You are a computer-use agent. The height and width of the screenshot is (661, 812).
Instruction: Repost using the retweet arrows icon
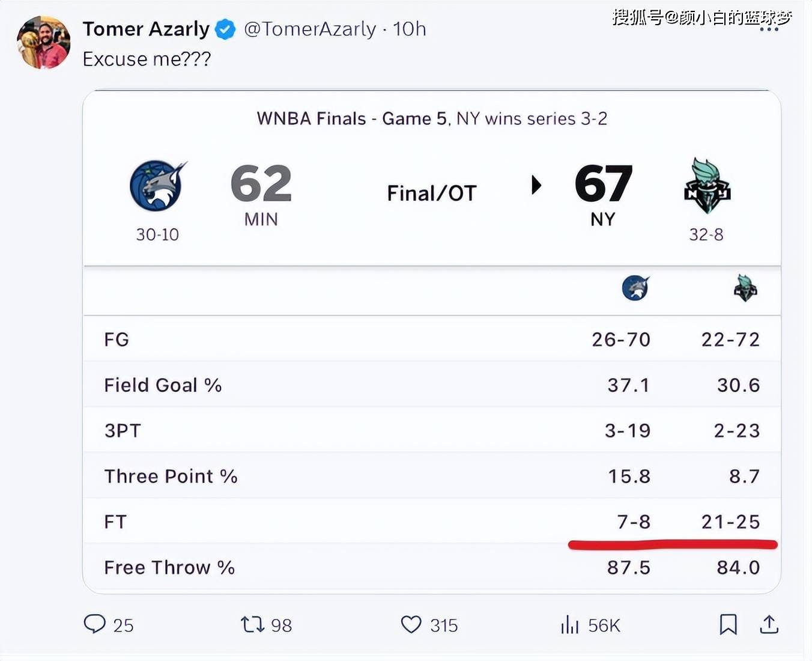coord(252,624)
